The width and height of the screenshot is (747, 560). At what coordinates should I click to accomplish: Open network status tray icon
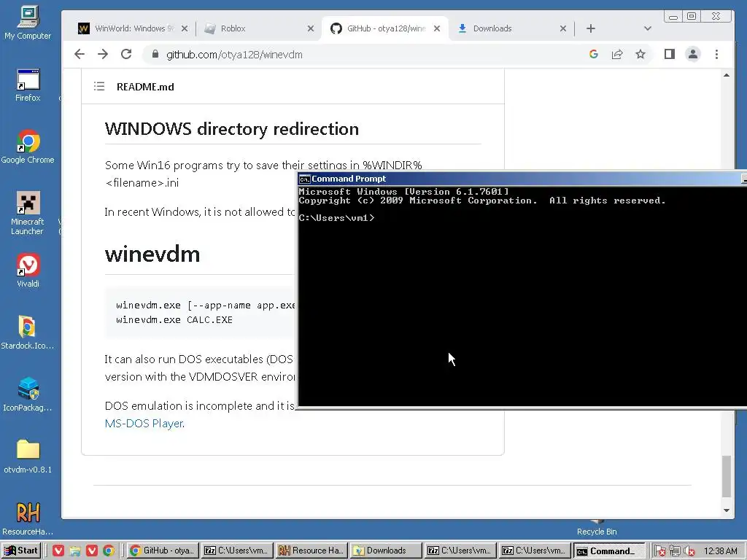click(x=675, y=551)
